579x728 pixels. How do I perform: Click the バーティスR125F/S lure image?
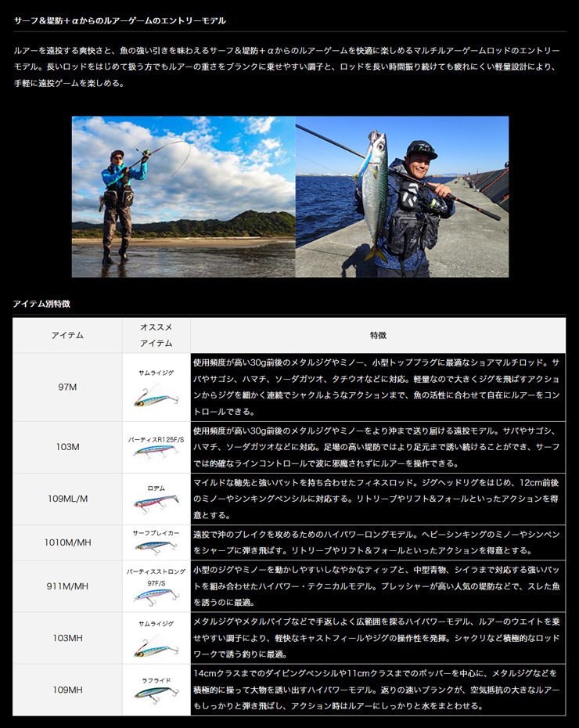[x=156, y=452]
